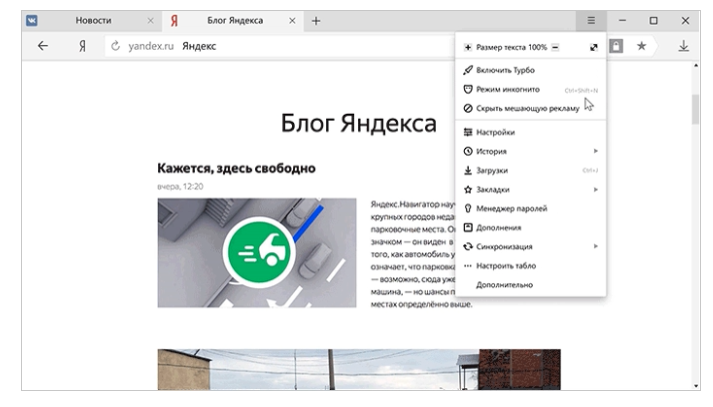This screenshot has width=713, height=407.
Task: Open Дополнения menu entry
Action: 531,228
